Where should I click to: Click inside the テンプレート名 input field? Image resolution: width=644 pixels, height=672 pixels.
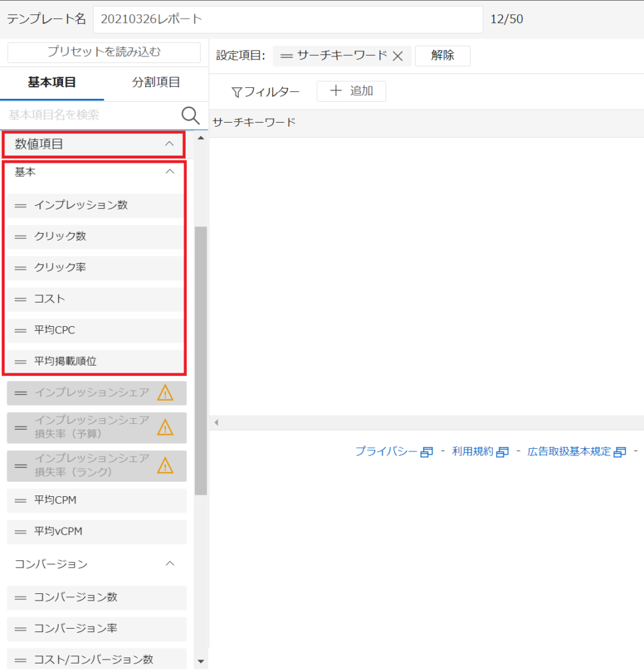pyautogui.click(x=289, y=20)
